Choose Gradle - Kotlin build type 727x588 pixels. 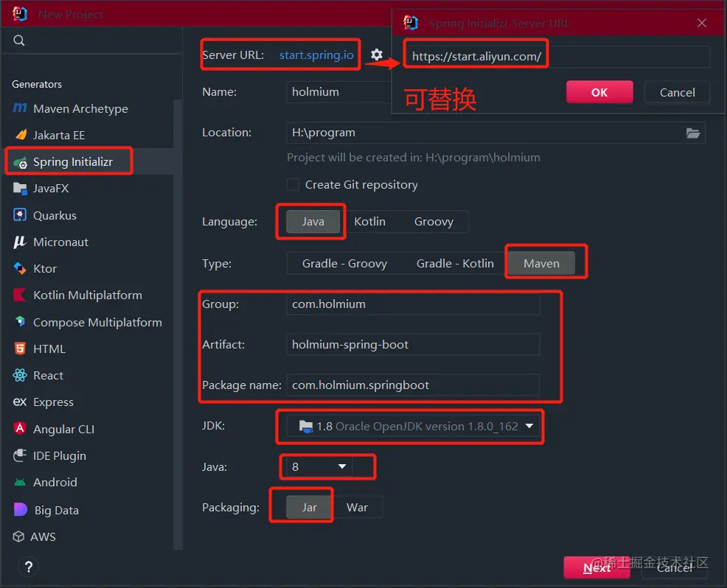(455, 263)
